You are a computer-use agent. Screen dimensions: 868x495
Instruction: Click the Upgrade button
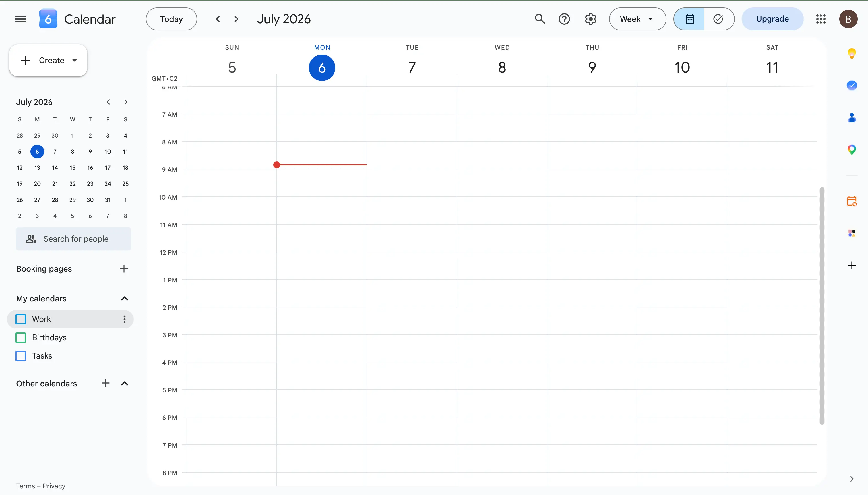click(772, 19)
